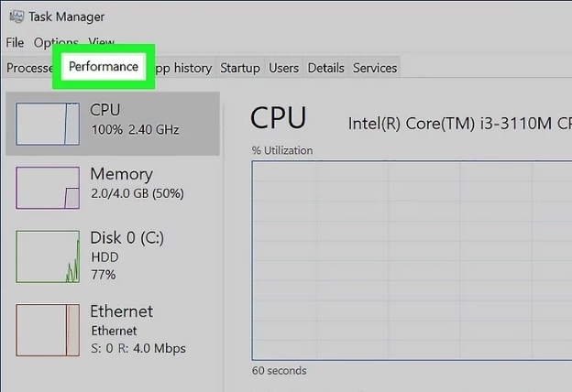Select the CPU mini graph thumbnail

(49, 125)
